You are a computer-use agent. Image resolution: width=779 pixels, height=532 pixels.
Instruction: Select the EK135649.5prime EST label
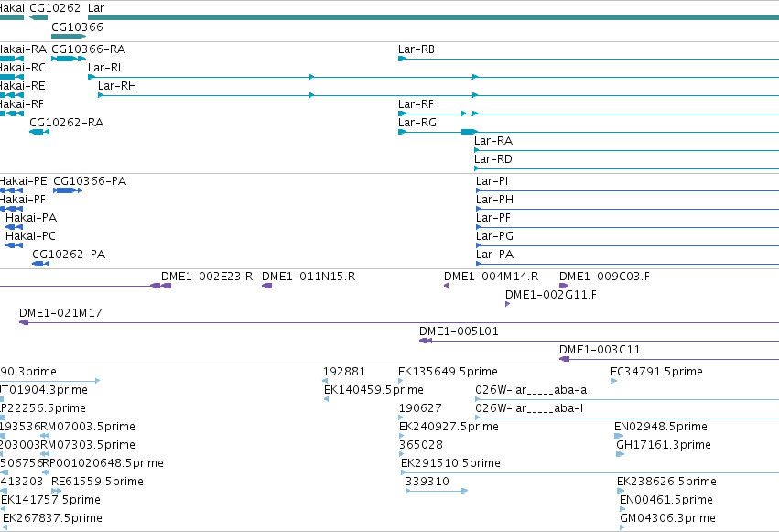[448, 372]
